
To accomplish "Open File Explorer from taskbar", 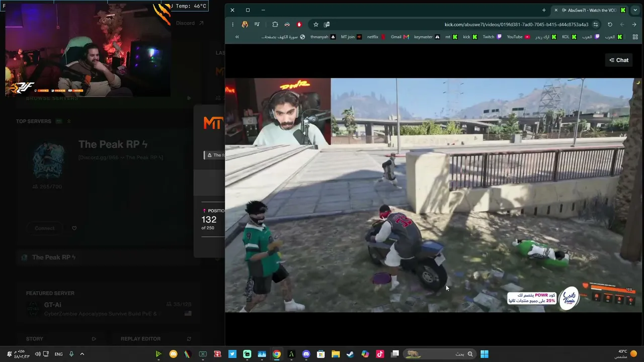I will pyautogui.click(x=336, y=354).
